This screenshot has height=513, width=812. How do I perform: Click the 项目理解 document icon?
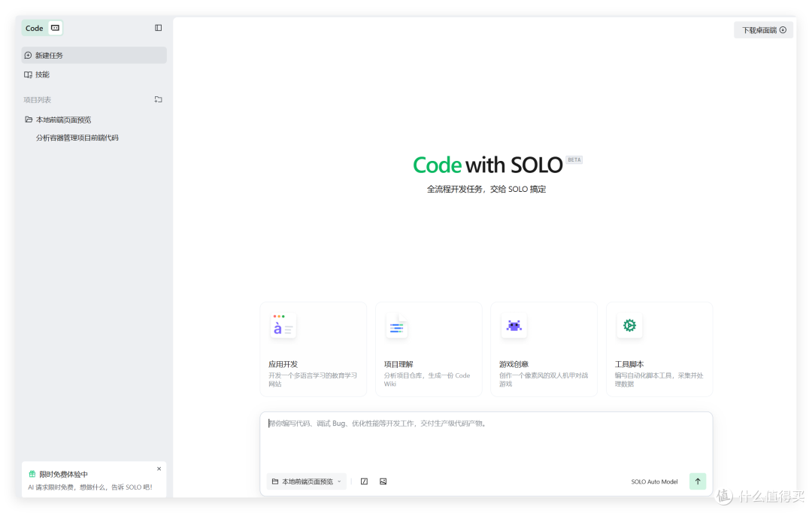(x=397, y=327)
